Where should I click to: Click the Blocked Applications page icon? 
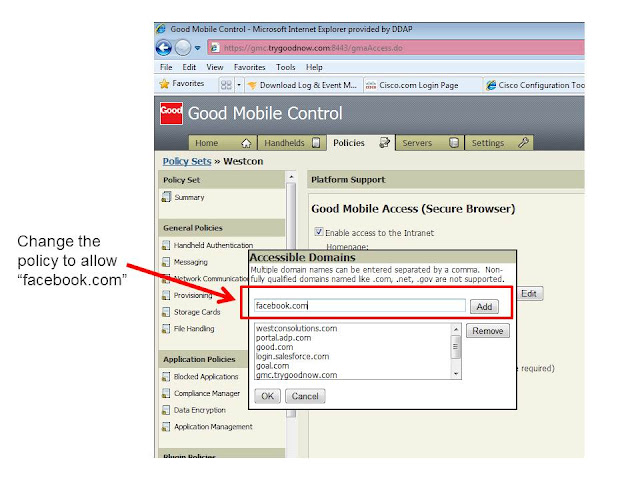(x=166, y=376)
